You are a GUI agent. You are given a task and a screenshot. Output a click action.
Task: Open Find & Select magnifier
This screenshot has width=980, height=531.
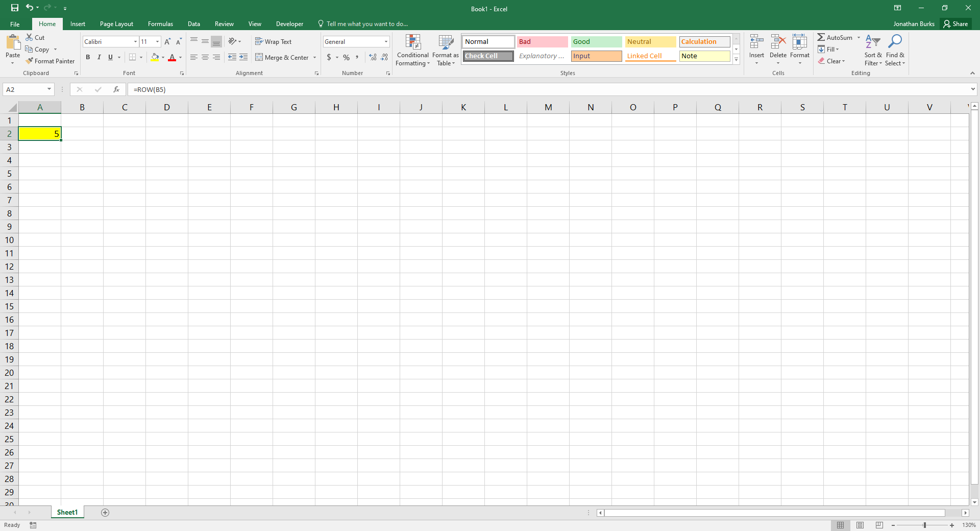click(895, 50)
